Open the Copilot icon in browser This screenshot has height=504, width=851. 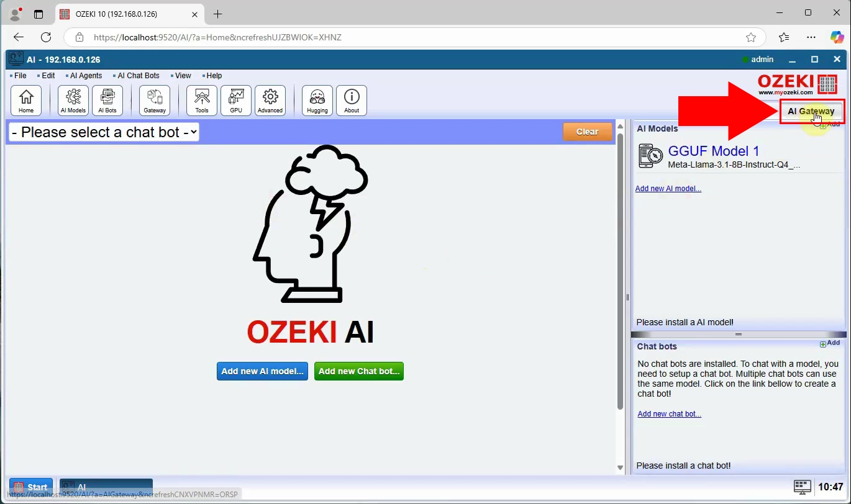837,37
